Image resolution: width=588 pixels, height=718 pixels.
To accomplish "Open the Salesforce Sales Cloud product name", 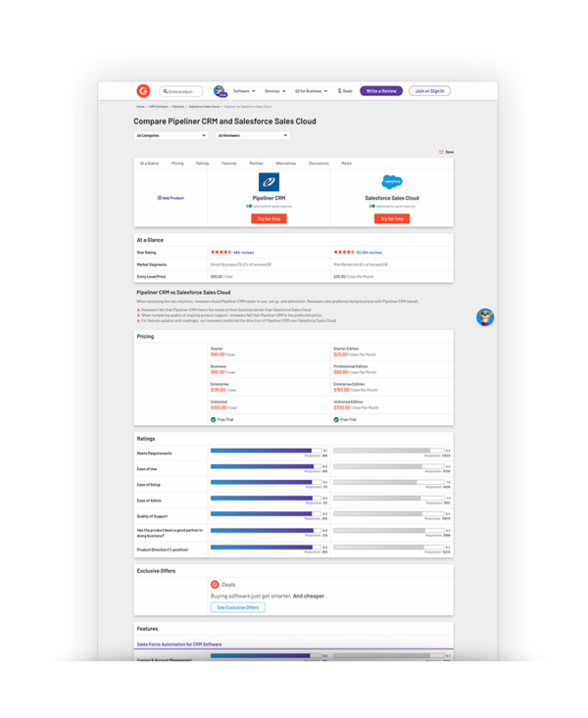I will pos(392,198).
